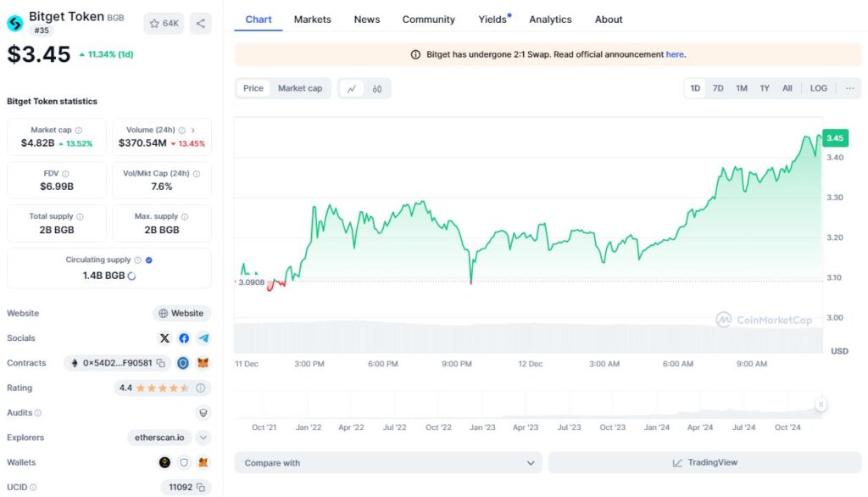Open the Facebook social icon
Screen dimensions: 868x497
[184, 338]
